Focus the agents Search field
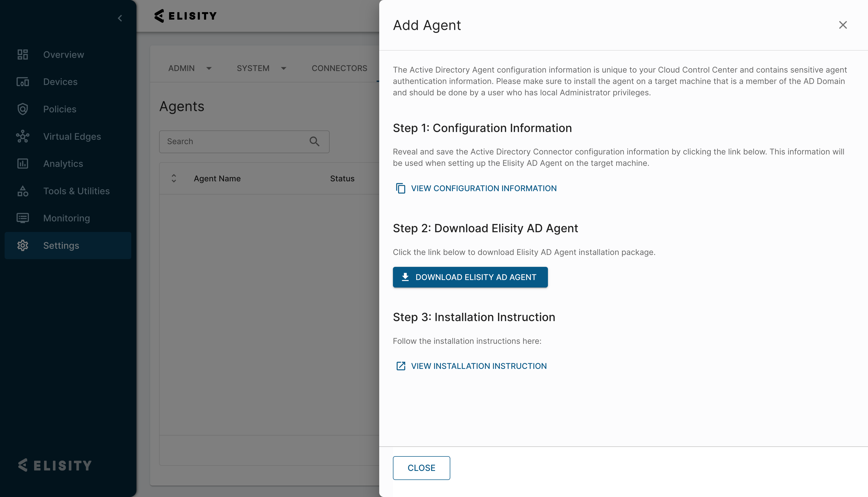The image size is (868, 497). (x=244, y=142)
